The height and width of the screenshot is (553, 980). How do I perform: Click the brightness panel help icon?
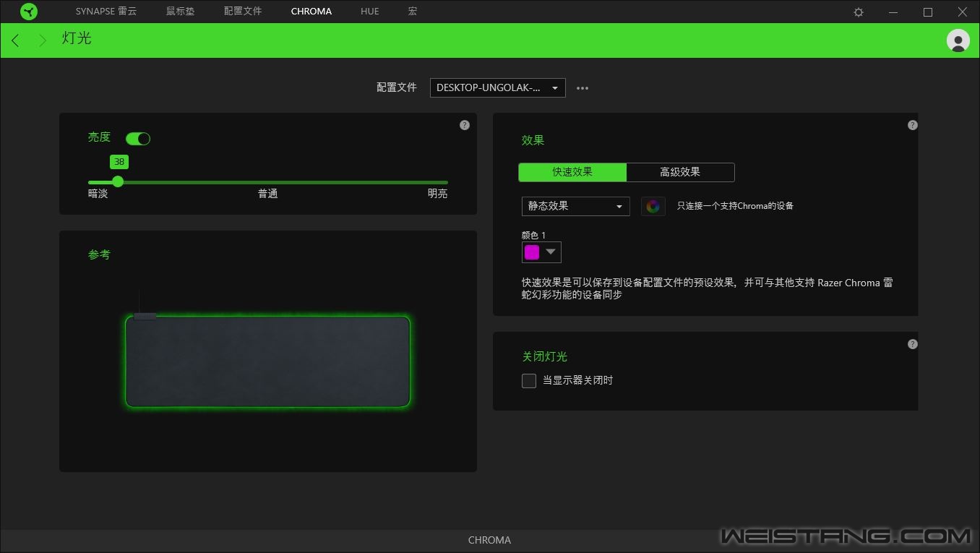465,125
